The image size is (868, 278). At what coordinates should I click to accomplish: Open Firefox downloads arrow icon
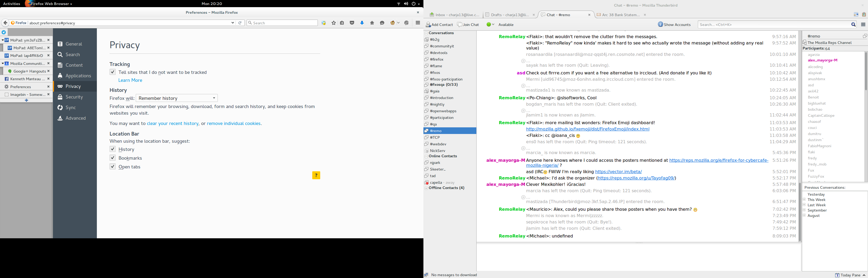click(362, 23)
